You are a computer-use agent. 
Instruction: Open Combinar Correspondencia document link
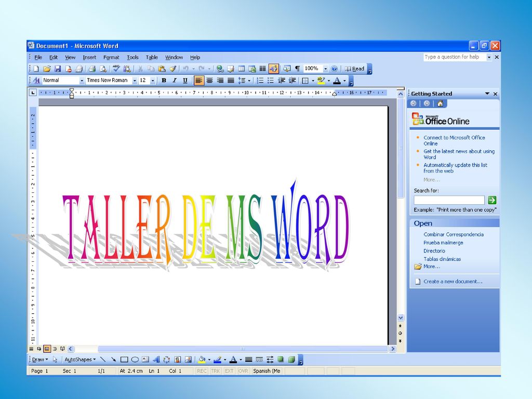[x=453, y=234]
